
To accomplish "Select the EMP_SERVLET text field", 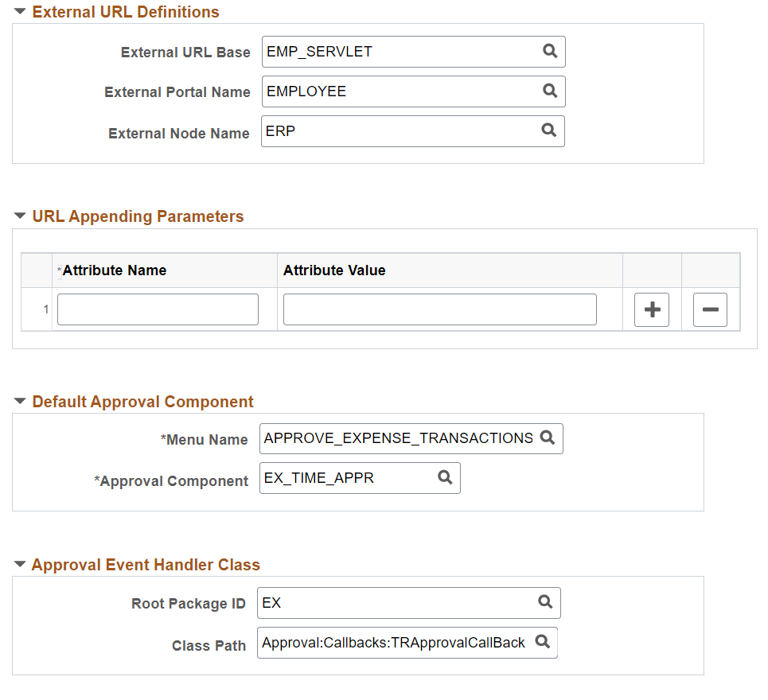I will pos(382,52).
